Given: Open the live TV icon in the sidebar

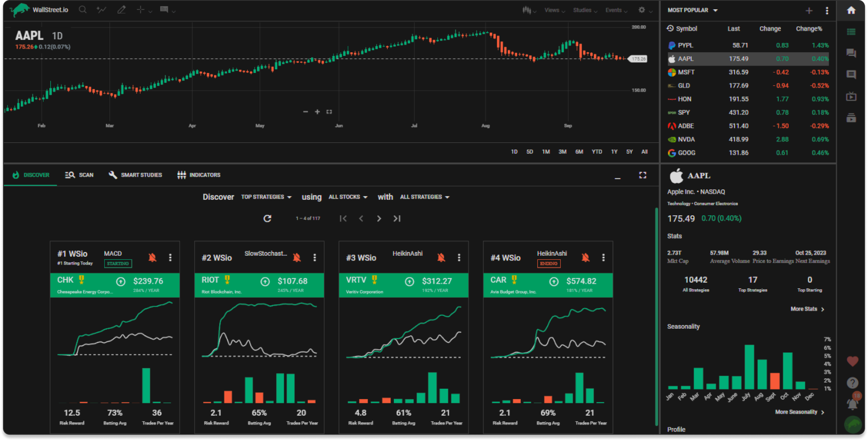Looking at the screenshot, I should coord(851,96).
